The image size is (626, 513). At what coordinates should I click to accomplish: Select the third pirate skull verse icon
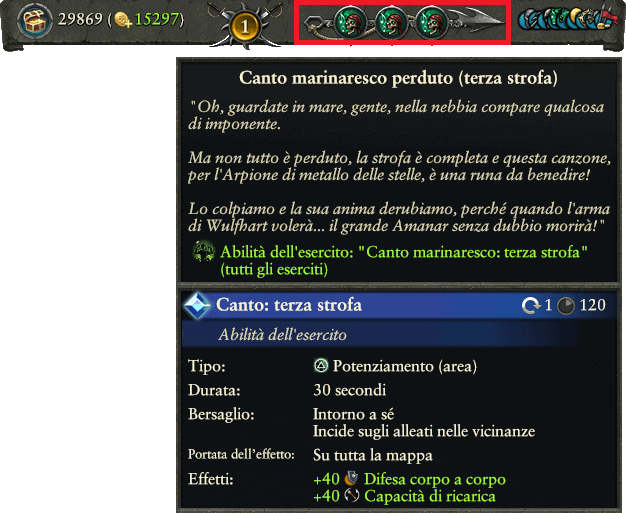pyautogui.click(x=432, y=23)
